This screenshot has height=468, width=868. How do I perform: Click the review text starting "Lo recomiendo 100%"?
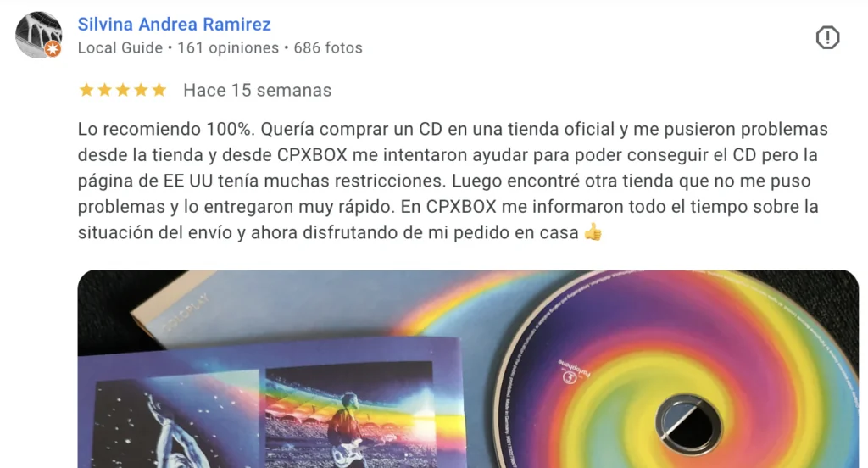click(453, 181)
